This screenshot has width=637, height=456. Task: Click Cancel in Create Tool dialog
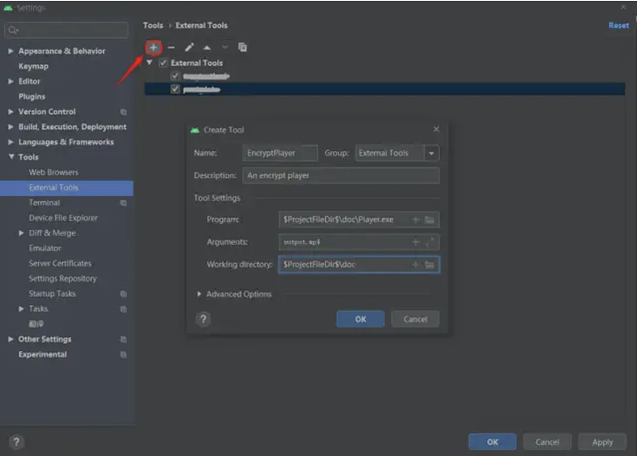coord(415,319)
